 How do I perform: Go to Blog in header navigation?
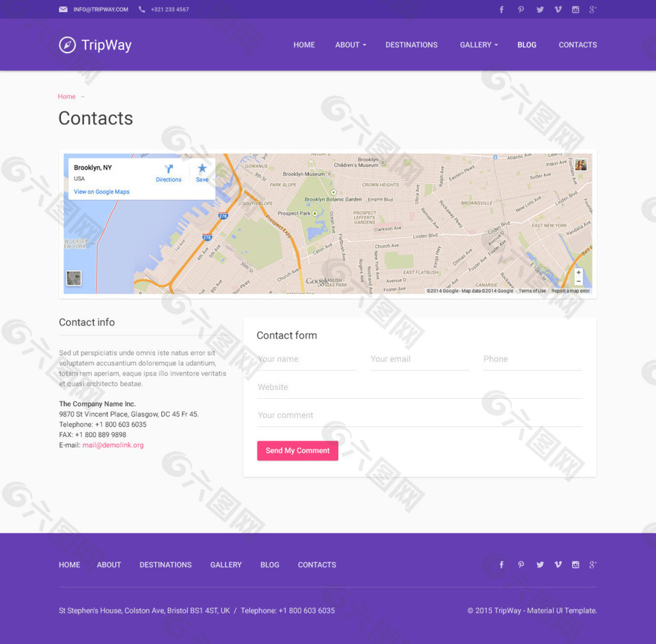click(527, 45)
